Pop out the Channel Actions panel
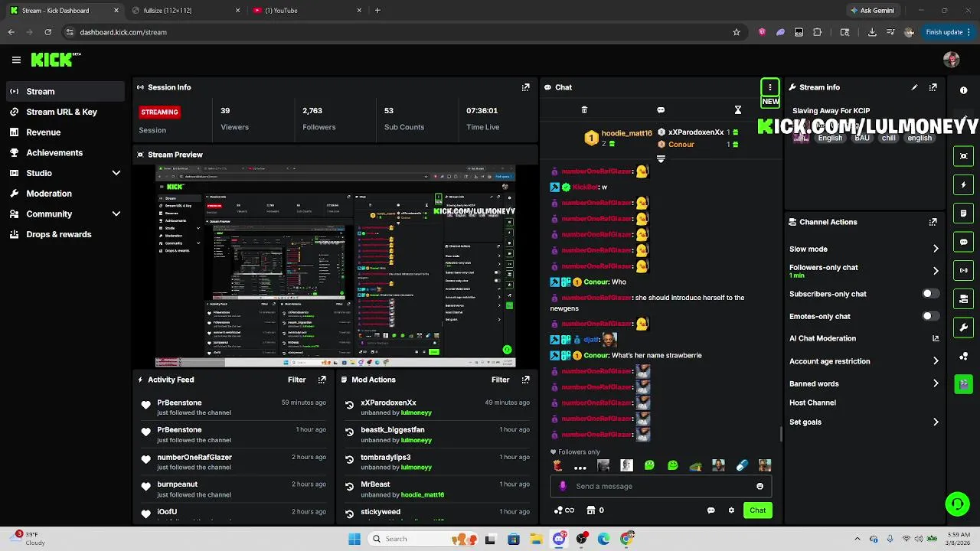This screenshot has width=980, height=551. tap(933, 222)
